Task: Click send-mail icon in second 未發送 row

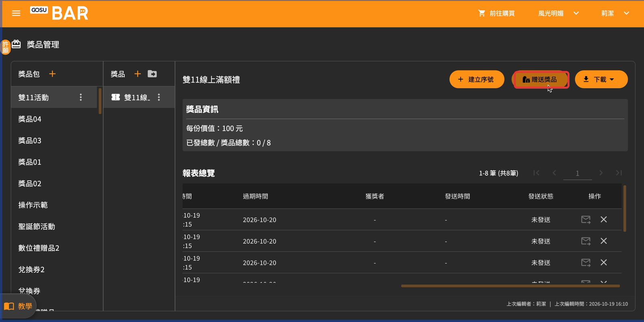Action: tap(586, 241)
